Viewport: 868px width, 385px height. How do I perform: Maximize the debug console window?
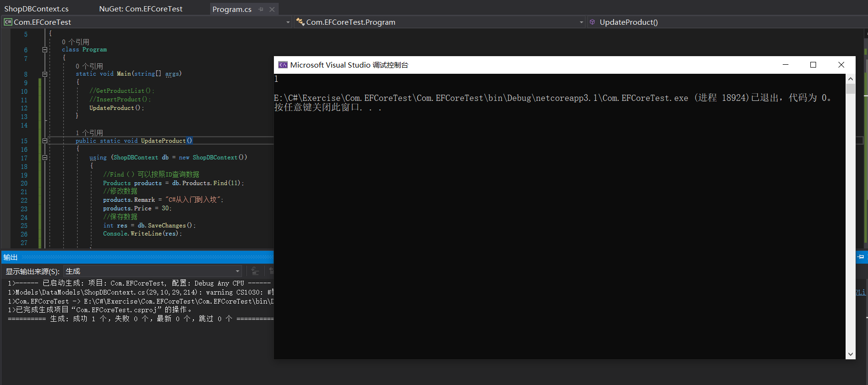(x=813, y=65)
